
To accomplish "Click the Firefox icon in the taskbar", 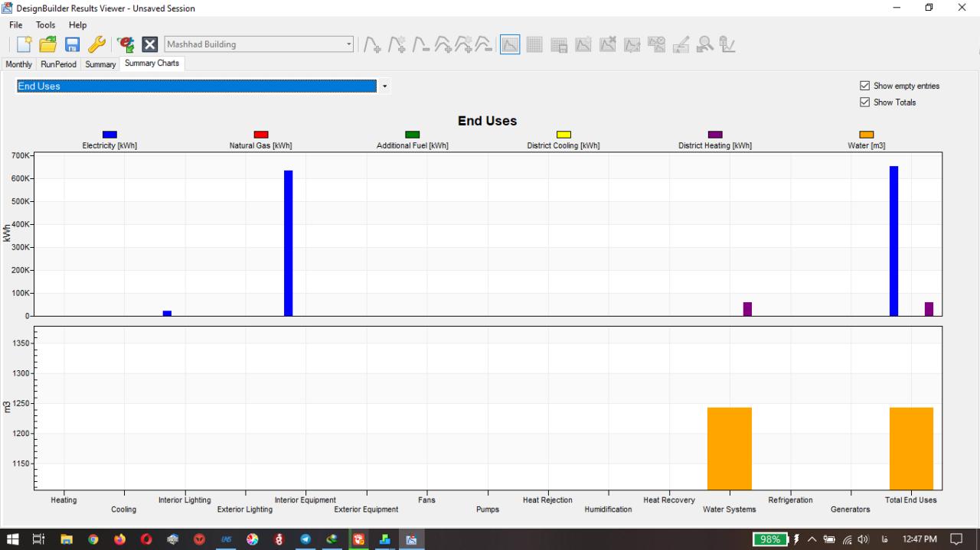I will pos(119,539).
